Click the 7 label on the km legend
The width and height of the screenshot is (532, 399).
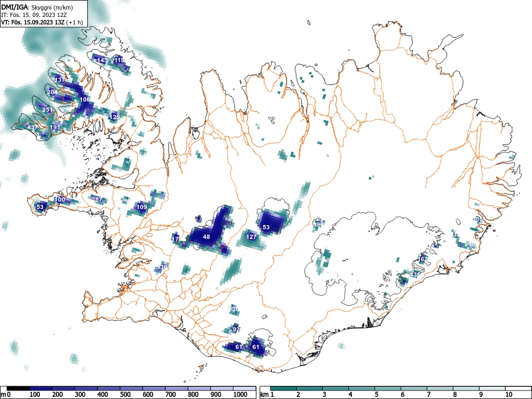[428, 394]
